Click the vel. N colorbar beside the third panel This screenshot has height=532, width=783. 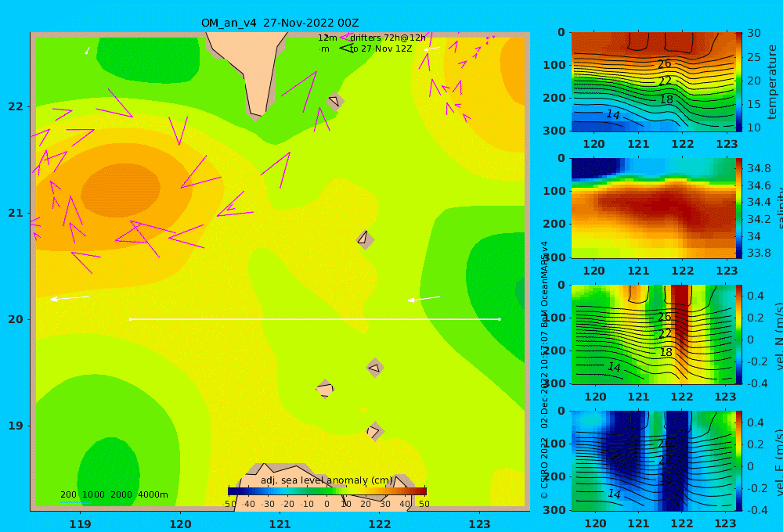tap(739, 334)
